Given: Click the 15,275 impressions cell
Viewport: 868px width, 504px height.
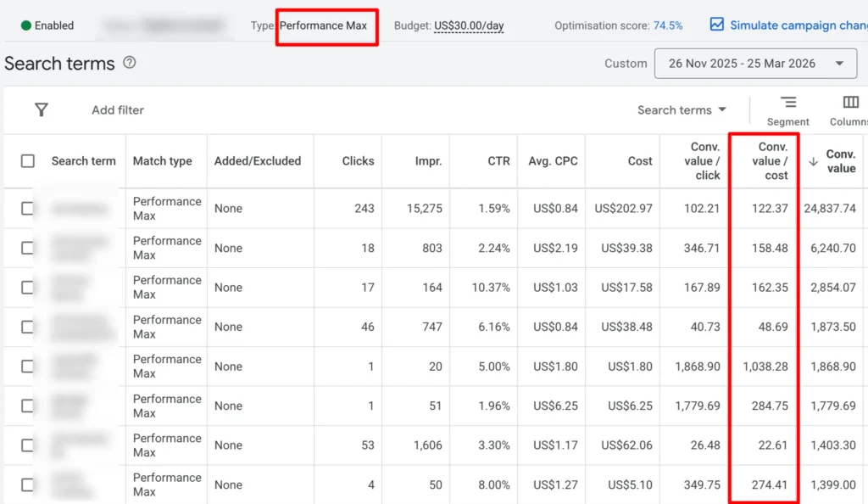Looking at the screenshot, I should (x=424, y=209).
